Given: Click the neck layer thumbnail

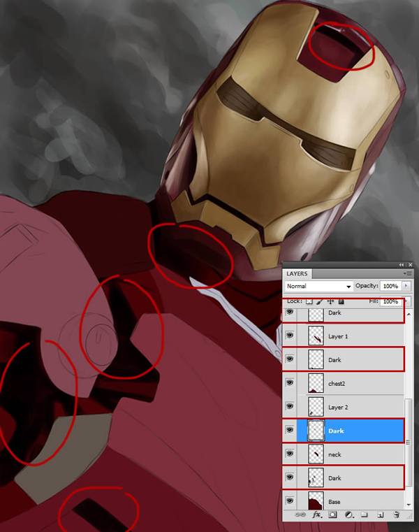Looking at the screenshot, I should (x=316, y=454).
